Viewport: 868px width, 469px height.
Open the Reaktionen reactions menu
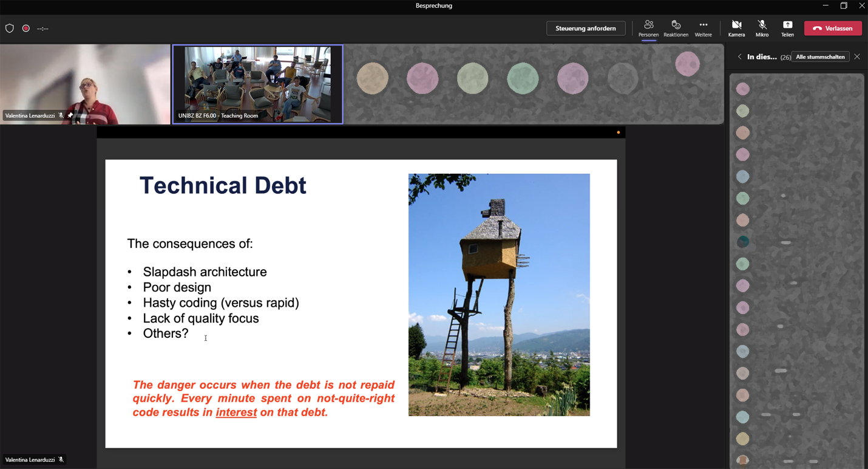tap(676, 28)
